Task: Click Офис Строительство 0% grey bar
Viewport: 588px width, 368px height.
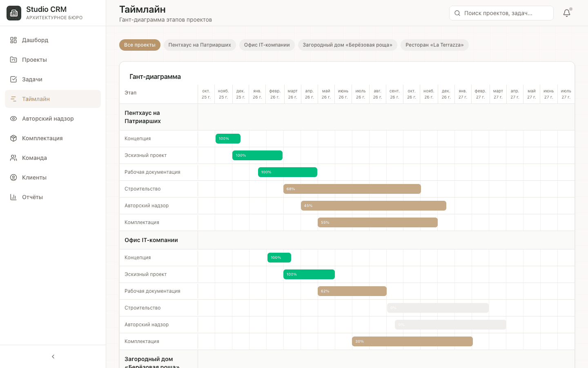Action: (438, 308)
